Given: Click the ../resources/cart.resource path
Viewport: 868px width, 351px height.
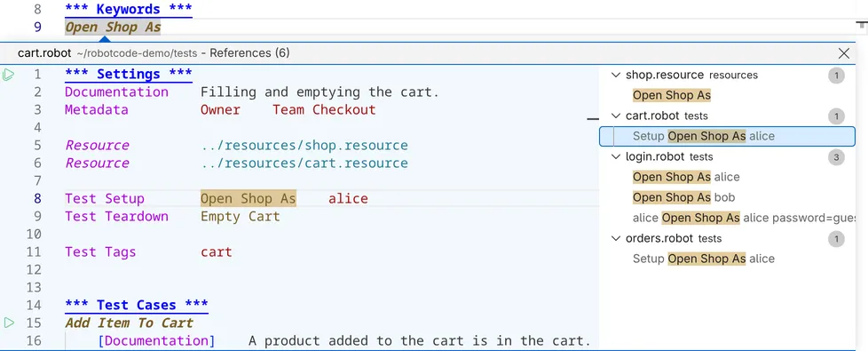Looking at the screenshot, I should coord(304,163).
